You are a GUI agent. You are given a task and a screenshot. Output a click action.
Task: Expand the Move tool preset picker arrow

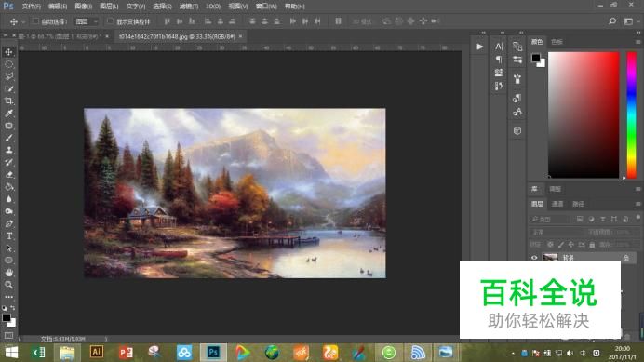23,21
